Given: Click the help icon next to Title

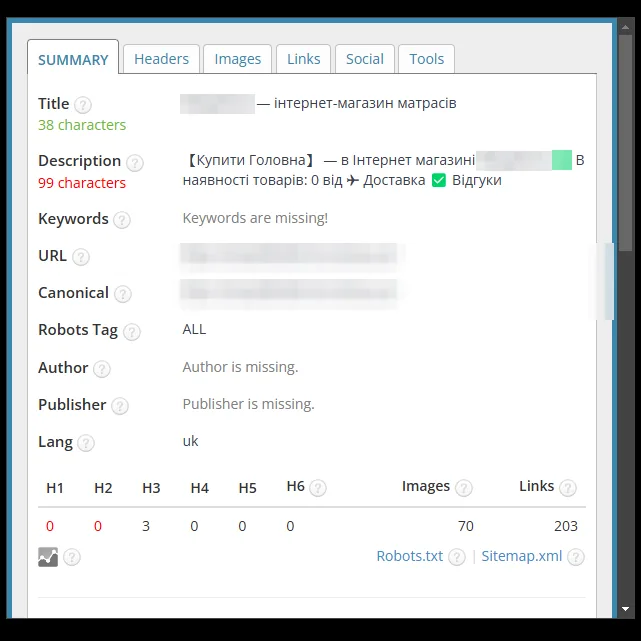Looking at the screenshot, I should tap(83, 105).
